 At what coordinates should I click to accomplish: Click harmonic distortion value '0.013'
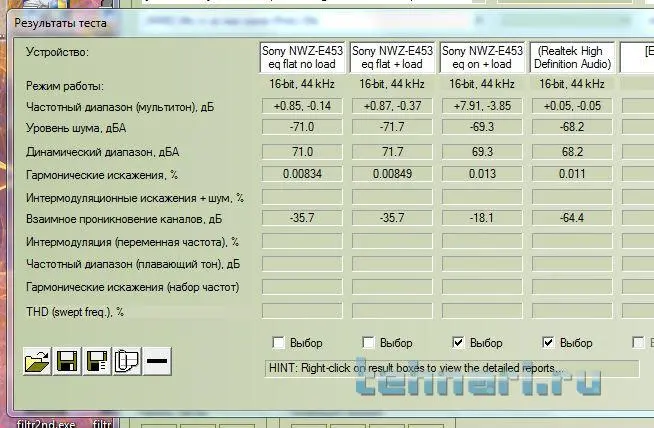(482, 174)
